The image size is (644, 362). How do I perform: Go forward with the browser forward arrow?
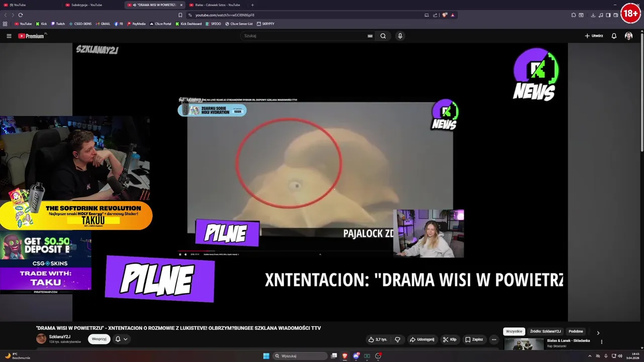[x=12, y=15]
